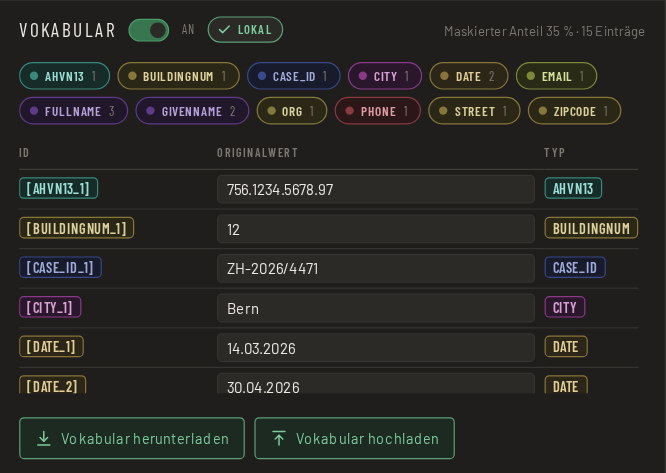Select the PHONE filter chip

click(378, 111)
